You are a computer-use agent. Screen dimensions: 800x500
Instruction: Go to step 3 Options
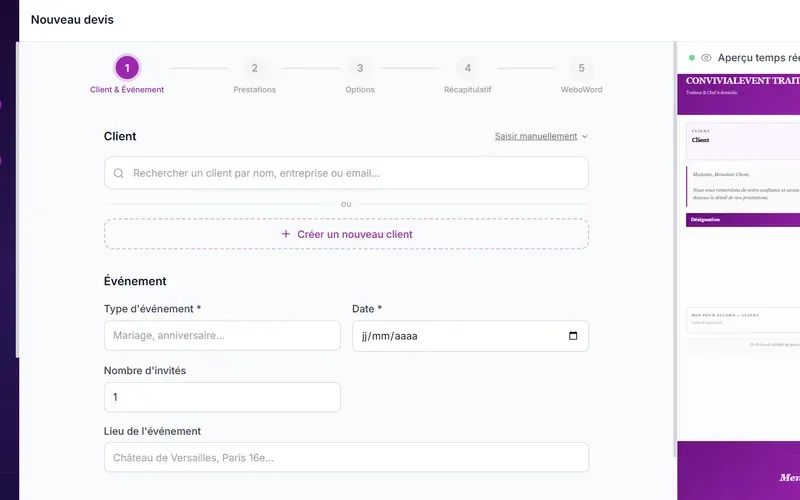tap(360, 75)
